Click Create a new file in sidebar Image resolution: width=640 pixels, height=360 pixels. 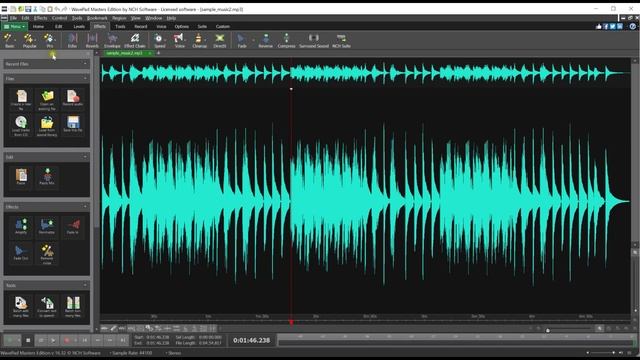21,100
